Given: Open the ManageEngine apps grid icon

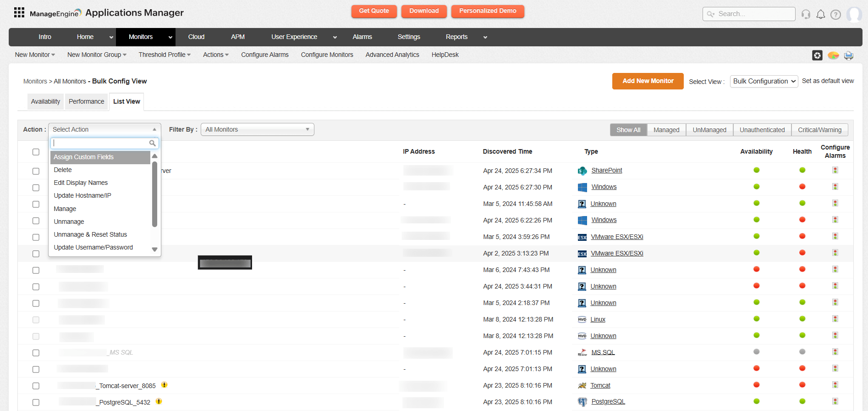Looking at the screenshot, I should (x=19, y=12).
